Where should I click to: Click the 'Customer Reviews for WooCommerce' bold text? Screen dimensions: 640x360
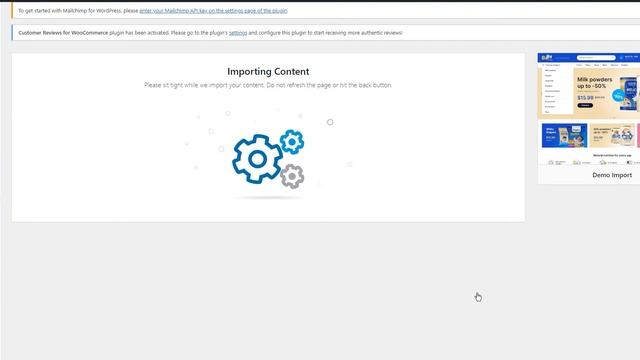pyautogui.click(x=63, y=33)
